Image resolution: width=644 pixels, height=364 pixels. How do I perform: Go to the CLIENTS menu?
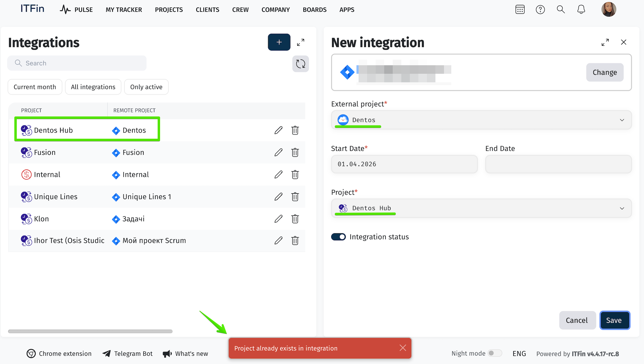tap(207, 10)
